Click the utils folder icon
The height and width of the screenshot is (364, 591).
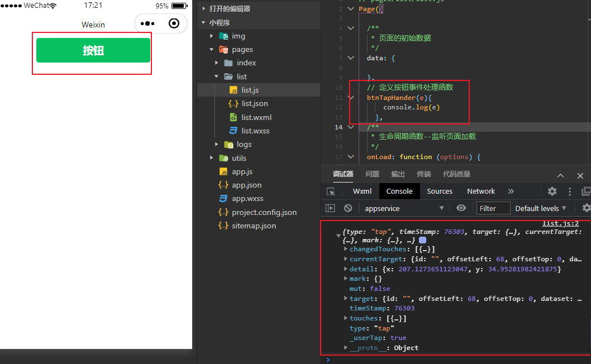[x=223, y=158]
